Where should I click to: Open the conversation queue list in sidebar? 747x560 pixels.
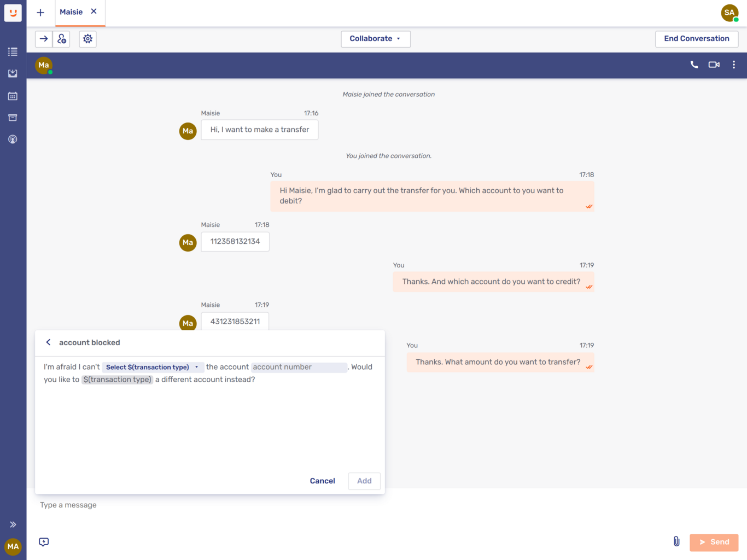coord(13,51)
